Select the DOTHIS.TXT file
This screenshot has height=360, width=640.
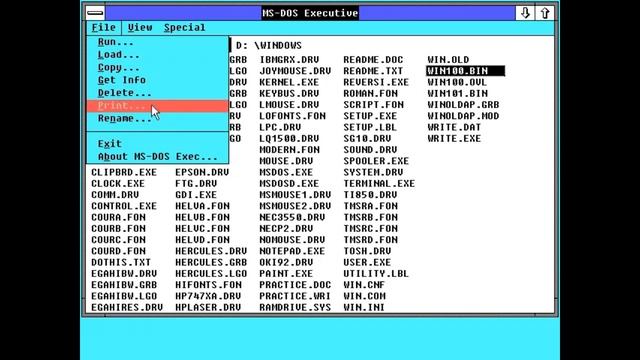121,262
